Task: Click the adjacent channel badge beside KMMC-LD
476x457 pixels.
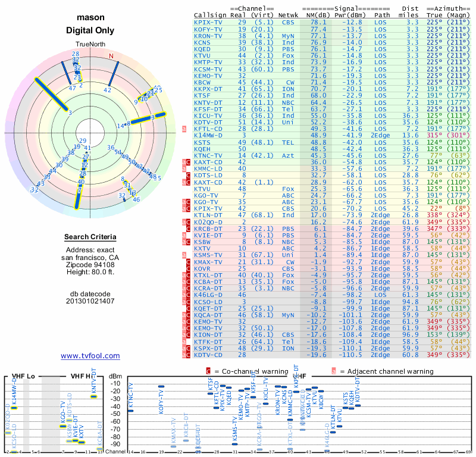Action: (184, 168)
